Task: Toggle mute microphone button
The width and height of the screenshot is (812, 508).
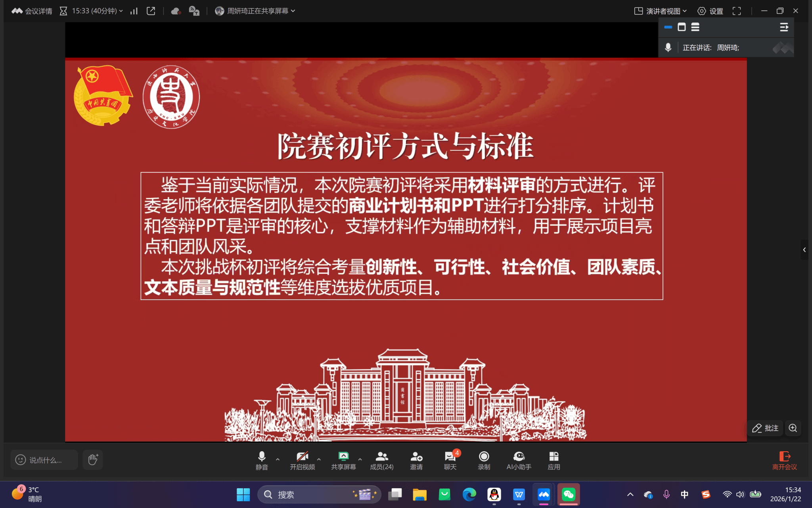Action: click(x=261, y=460)
